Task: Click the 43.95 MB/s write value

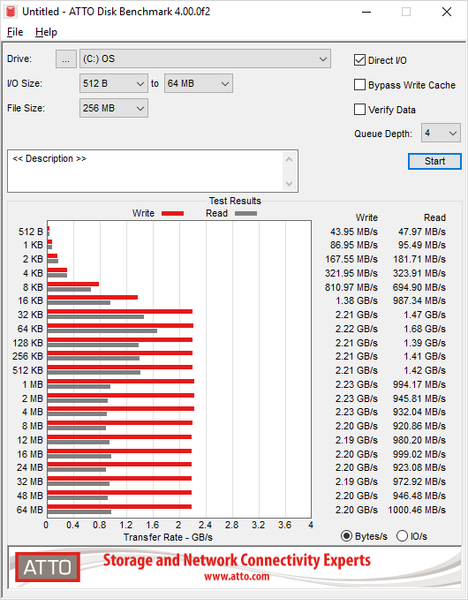Action: pos(354,232)
